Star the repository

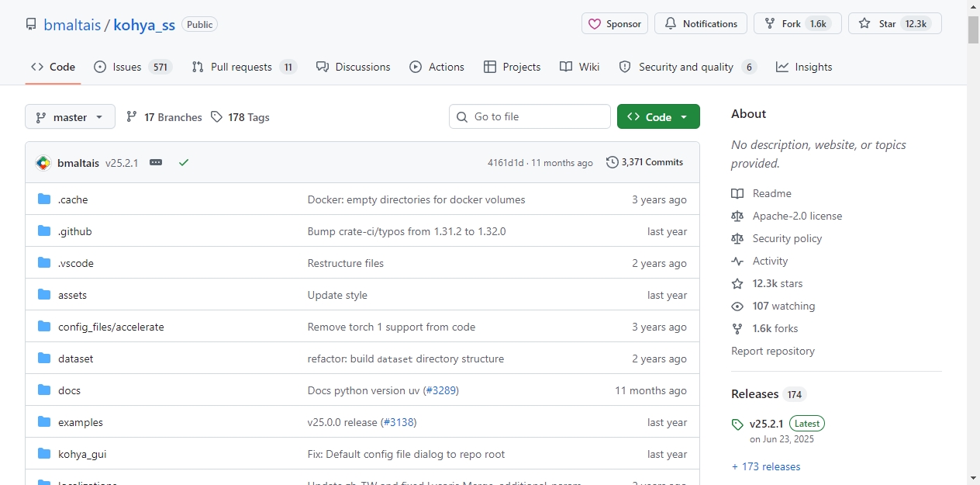tap(895, 23)
